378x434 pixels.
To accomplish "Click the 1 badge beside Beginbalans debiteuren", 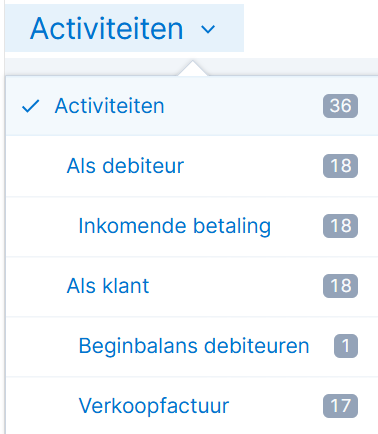I will pyautogui.click(x=346, y=346).
